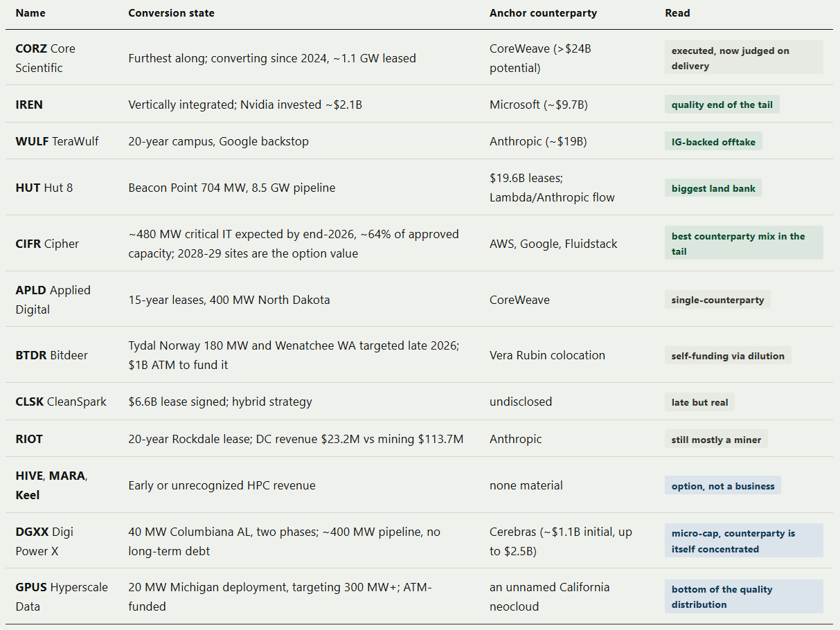This screenshot has height=630, width=840.
Task: Click the 'single-counterparty' gray tag
Action: point(717,300)
